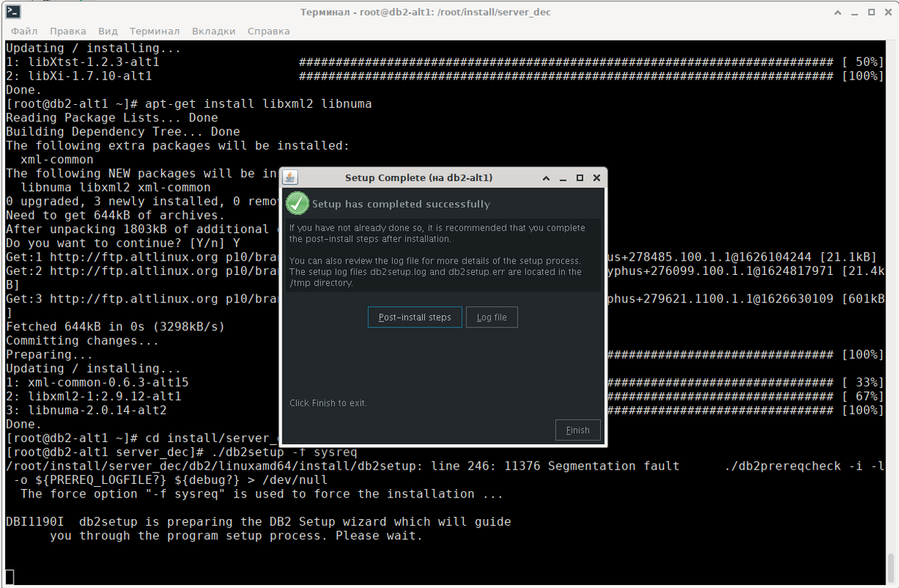
Task: Open the Справка menu
Action: pyautogui.click(x=268, y=31)
